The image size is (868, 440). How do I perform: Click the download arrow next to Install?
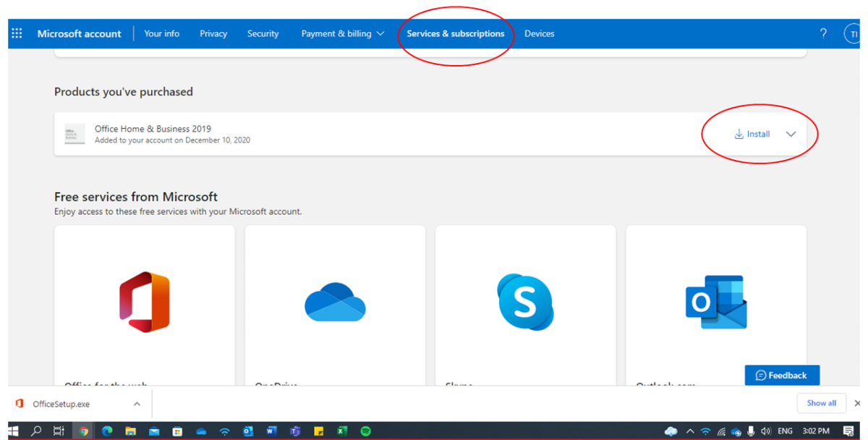[x=739, y=134]
